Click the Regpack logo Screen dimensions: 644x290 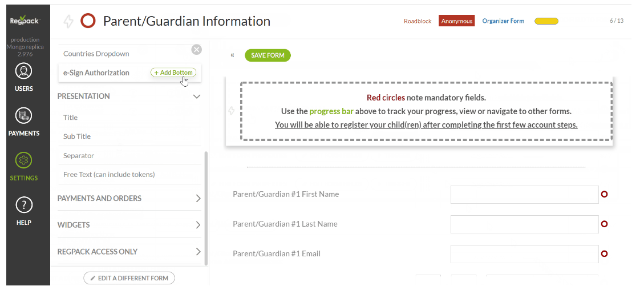[x=24, y=21]
